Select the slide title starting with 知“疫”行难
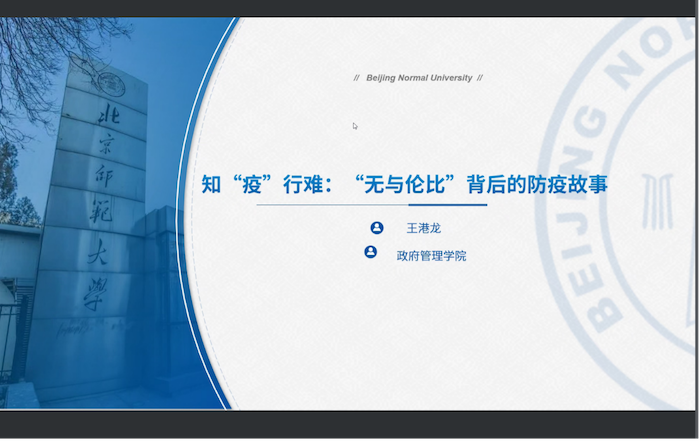 tap(405, 185)
